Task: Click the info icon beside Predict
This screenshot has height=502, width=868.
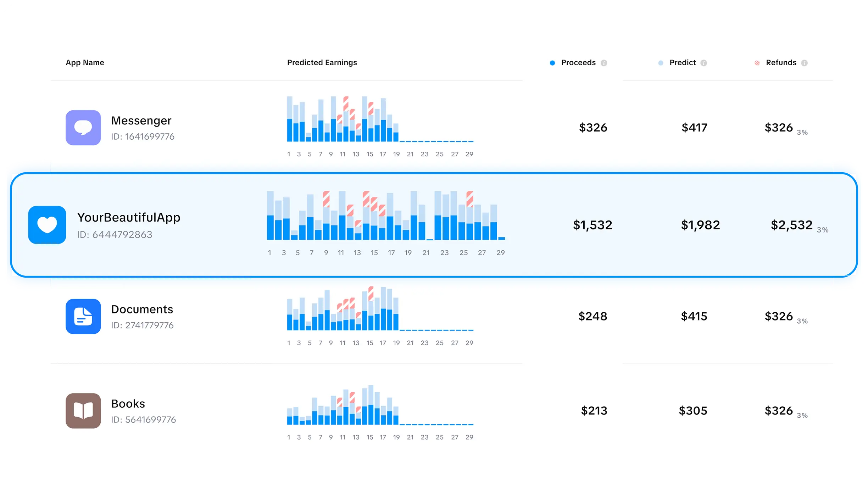Action: tap(703, 62)
